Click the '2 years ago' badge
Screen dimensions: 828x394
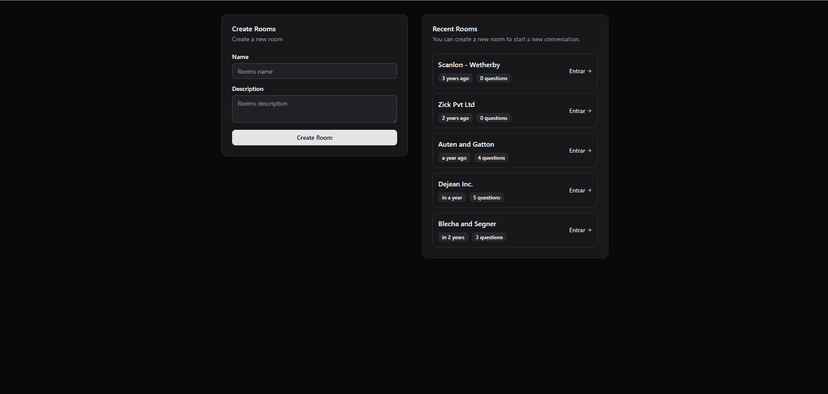point(455,118)
